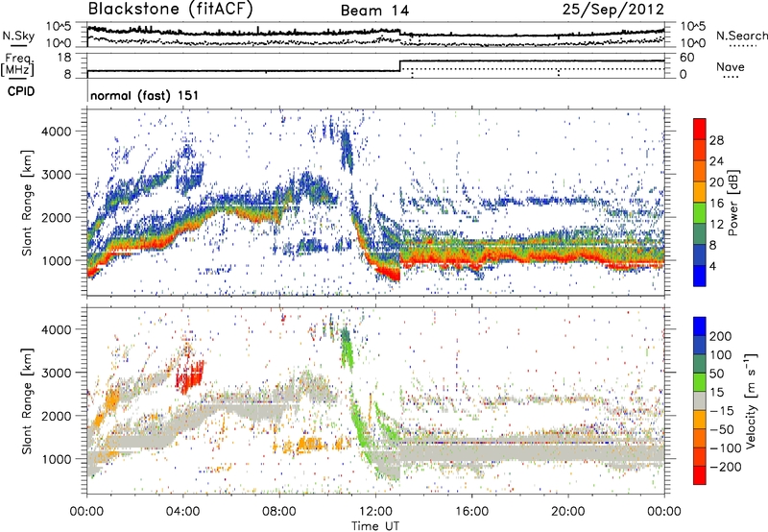Screen dimensions: 768x532
Task: Click the '28' Power colorbar tick label
Action: click(716, 140)
